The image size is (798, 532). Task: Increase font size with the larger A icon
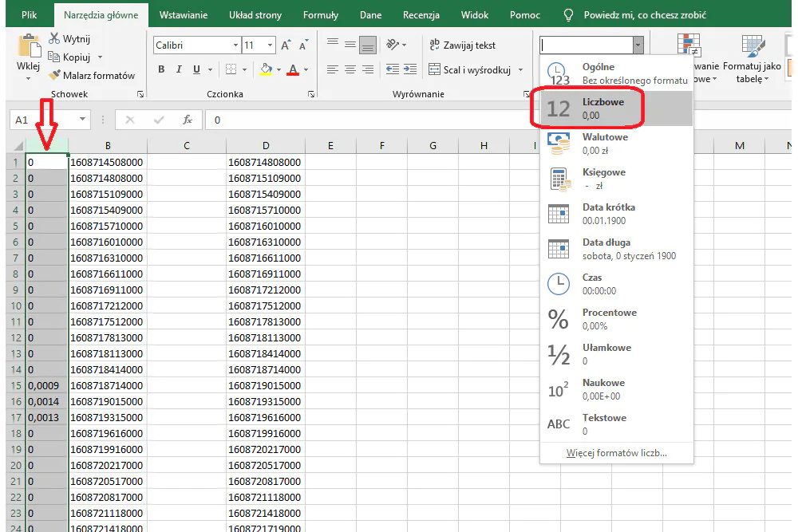click(286, 45)
